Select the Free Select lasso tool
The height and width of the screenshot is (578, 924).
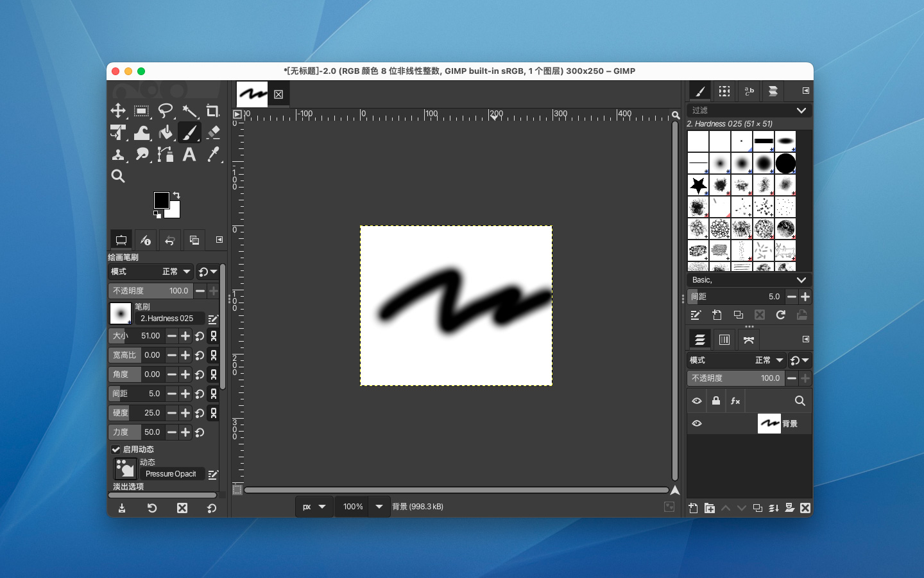click(x=166, y=110)
